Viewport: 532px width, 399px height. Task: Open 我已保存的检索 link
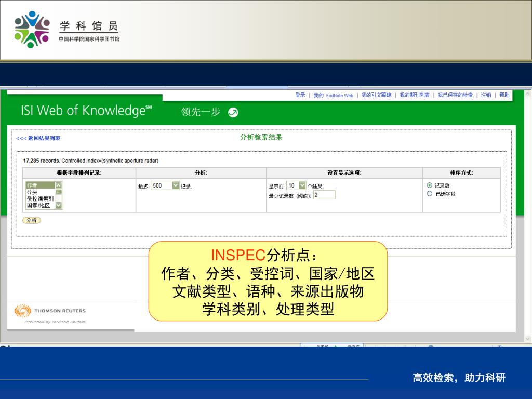(455, 95)
